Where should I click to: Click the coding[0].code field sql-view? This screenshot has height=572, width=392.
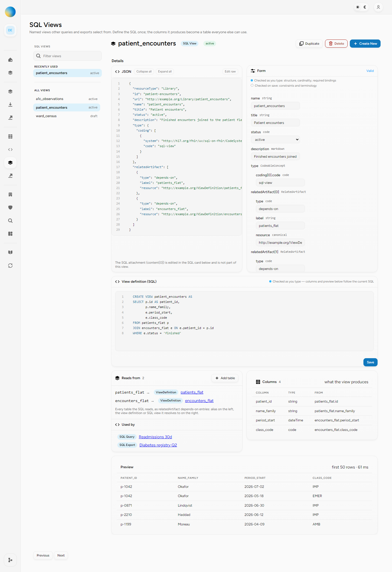[280, 183]
